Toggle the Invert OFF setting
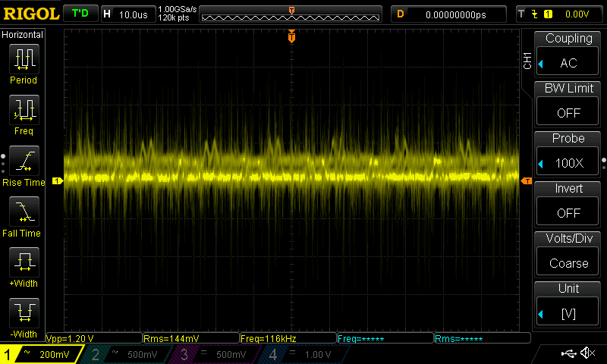This screenshot has width=607, height=364. coord(568,205)
